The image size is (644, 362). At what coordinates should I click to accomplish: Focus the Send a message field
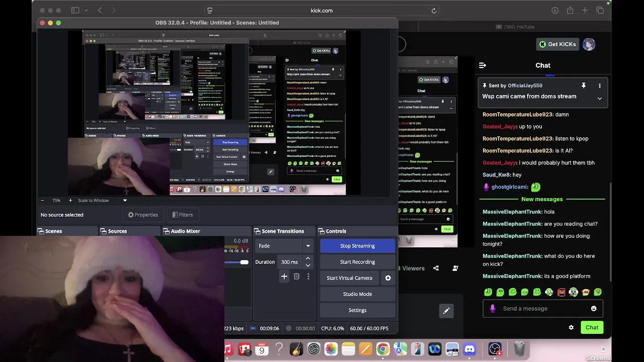tap(542, 309)
